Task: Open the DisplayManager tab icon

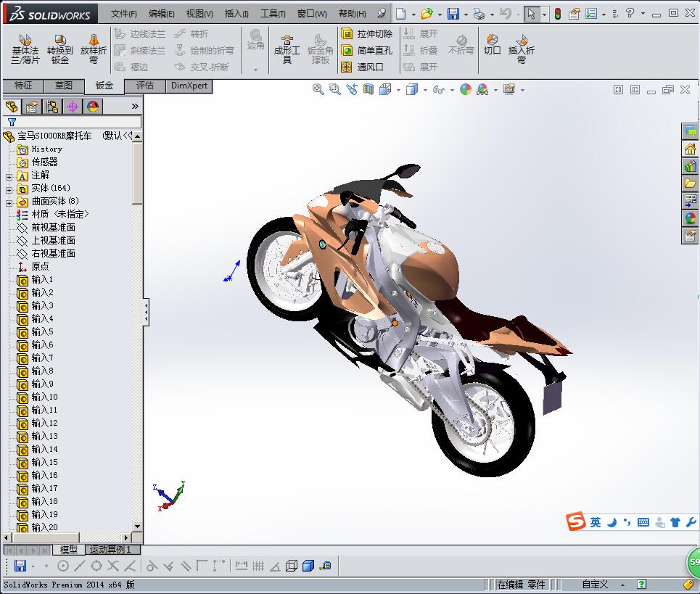Action: (93, 107)
